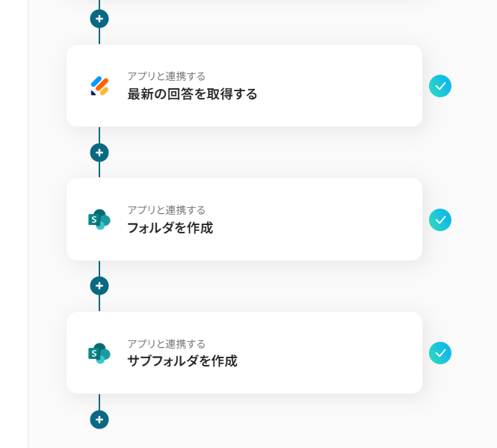
Task: Click アプリと連携する label above サブフォルダを作成
Action: pos(166,343)
